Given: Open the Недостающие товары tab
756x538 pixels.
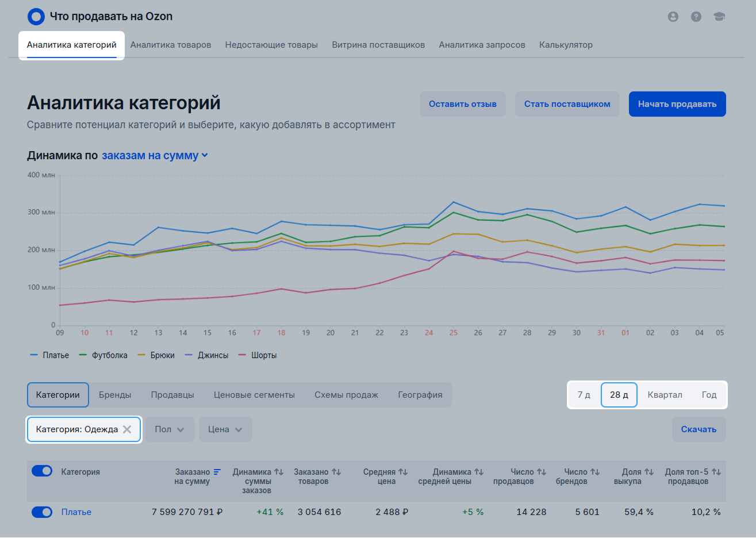Looking at the screenshot, I should coord(271,45).
